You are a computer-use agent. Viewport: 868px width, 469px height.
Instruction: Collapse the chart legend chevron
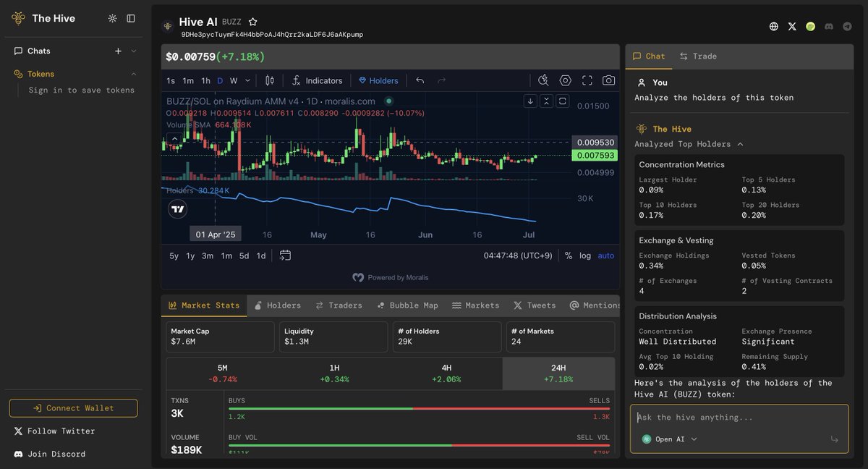[x=174, y=138]
